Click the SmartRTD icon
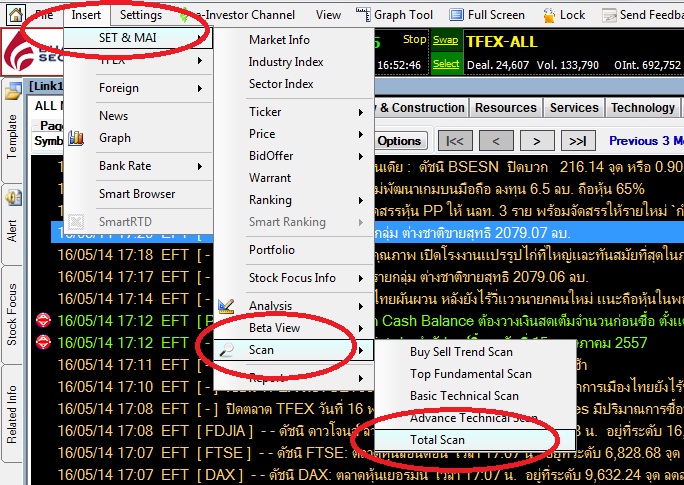The height and width of the screenshot is (485, 684). click(x=76, y=222)
